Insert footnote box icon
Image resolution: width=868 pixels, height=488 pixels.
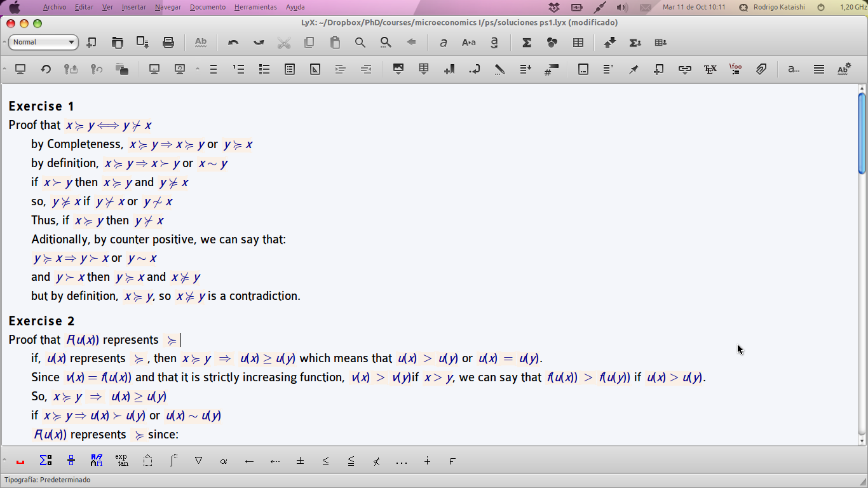coord(583,69)
